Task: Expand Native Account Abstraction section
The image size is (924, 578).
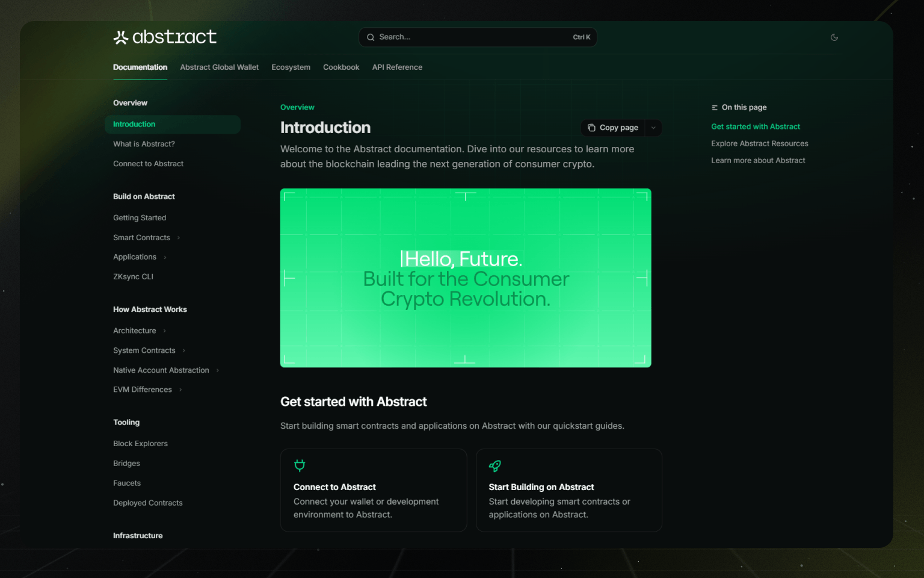Action: (218, 371)
